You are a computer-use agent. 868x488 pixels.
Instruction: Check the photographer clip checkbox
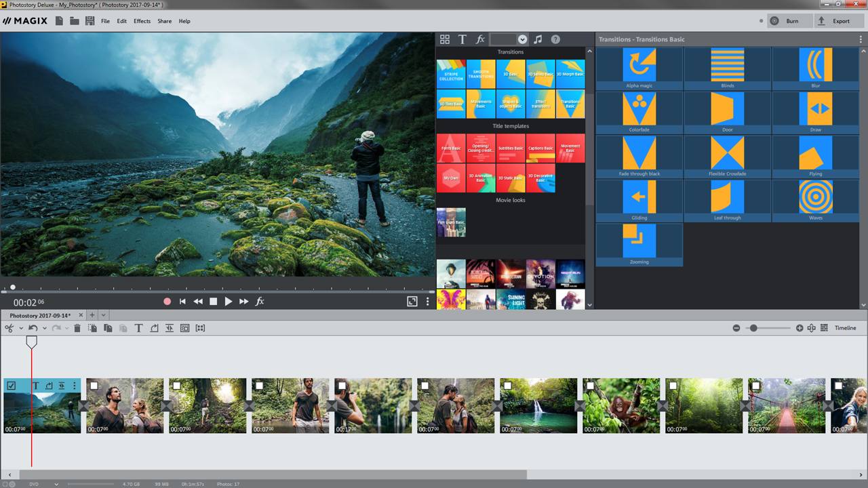(x=342, y=386)
